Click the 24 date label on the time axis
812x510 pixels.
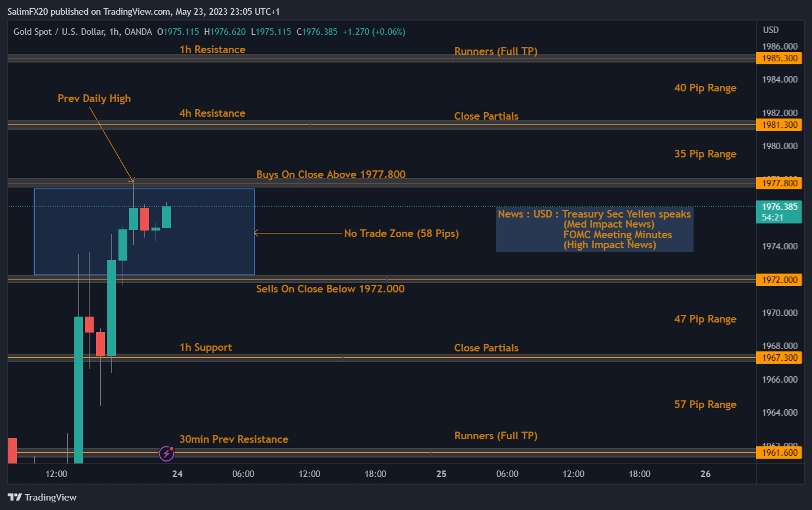click(177, 473)
